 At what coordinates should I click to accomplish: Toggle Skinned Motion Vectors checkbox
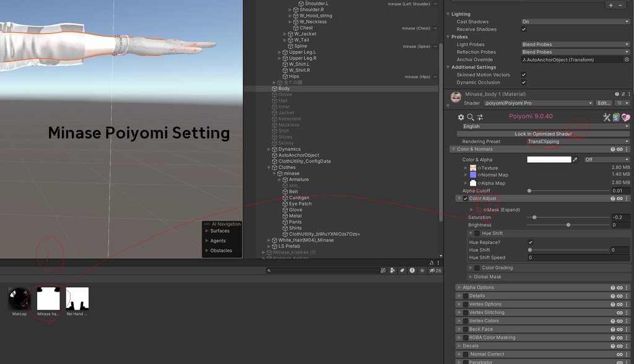523,74
